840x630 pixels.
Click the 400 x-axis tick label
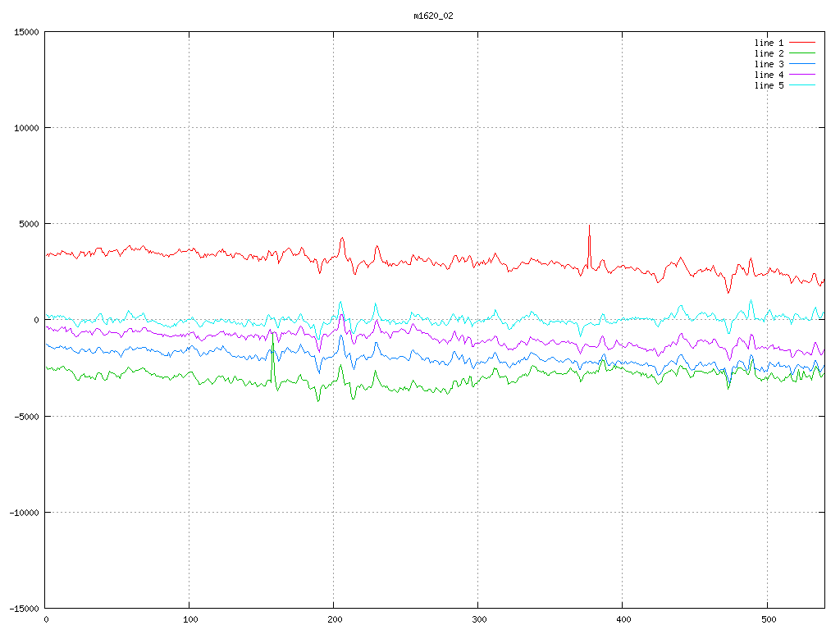point(623,619)
